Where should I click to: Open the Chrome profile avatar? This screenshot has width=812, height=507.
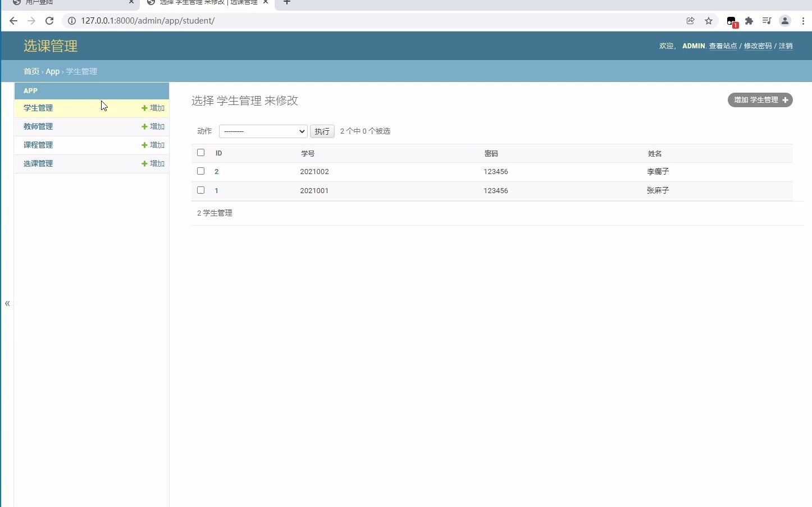(785, 21)
